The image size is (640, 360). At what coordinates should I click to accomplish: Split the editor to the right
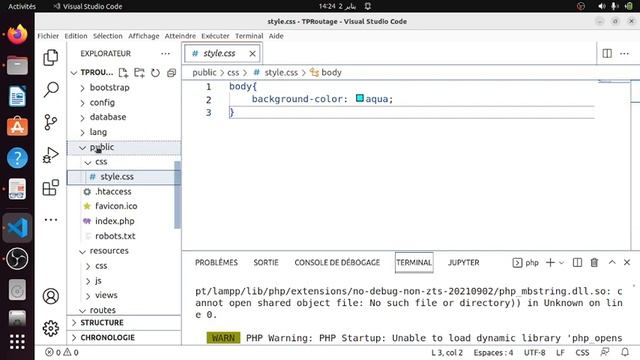click(607, 53)
